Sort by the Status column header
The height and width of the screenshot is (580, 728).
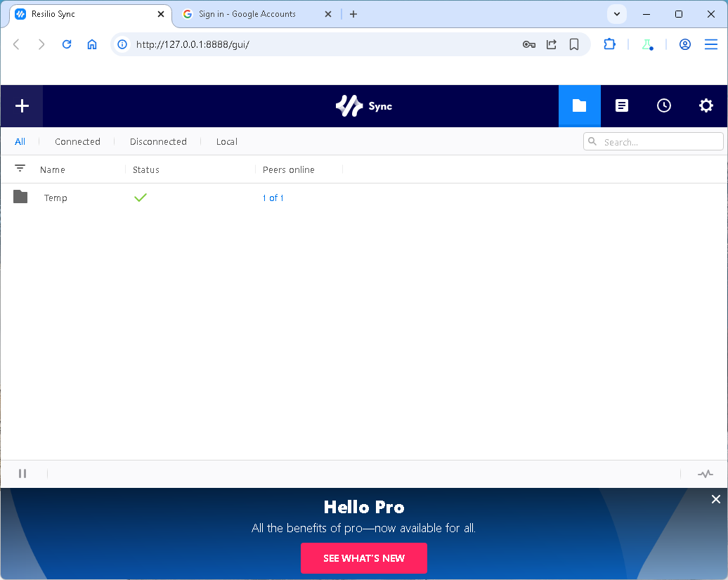(x=145, y=169)
